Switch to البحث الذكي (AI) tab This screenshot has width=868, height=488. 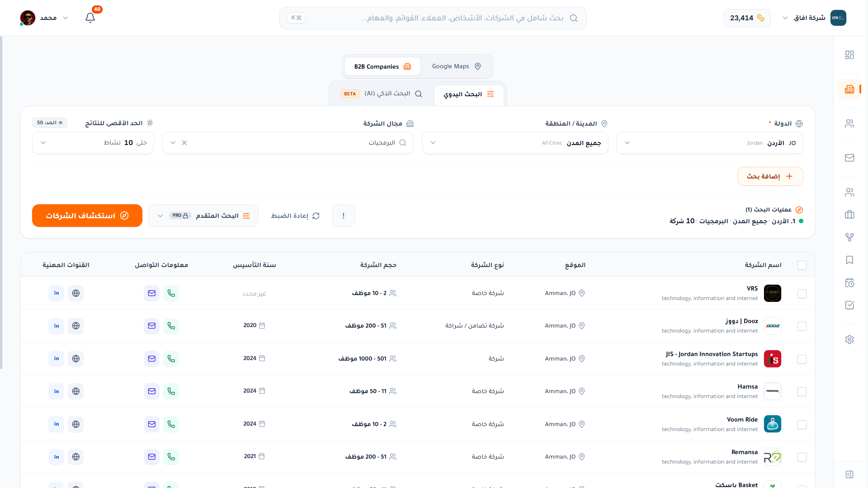[382, 94]
